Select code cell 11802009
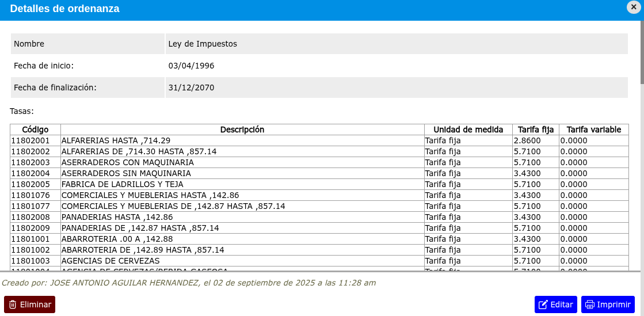The width and height of the screenshot is (644, 316). (x=35, y=228)
